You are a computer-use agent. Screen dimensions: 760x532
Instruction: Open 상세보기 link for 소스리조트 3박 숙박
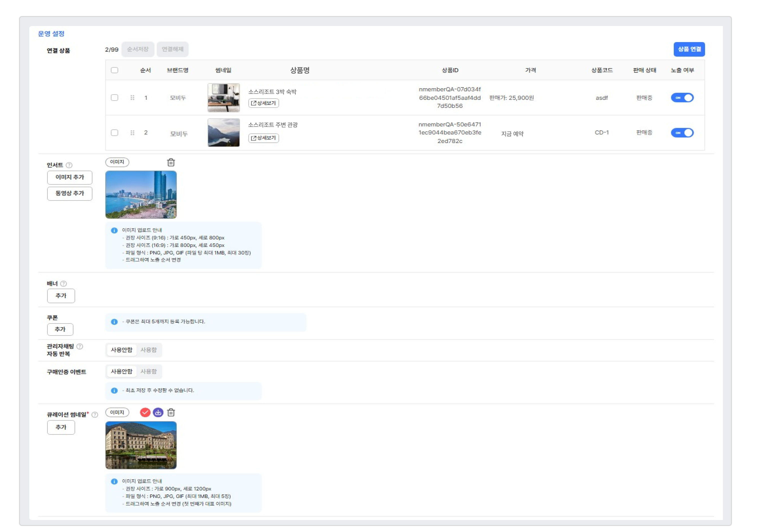tap(263, 103)
